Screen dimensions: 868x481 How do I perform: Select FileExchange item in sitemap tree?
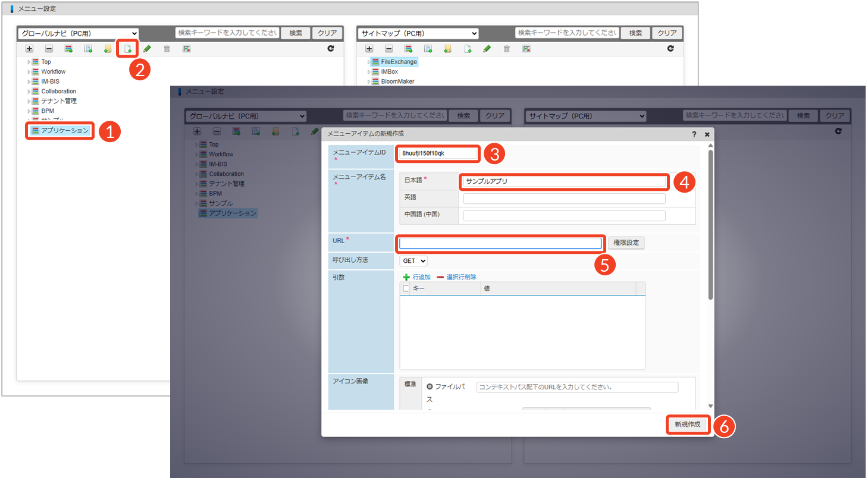click(399, 62)
